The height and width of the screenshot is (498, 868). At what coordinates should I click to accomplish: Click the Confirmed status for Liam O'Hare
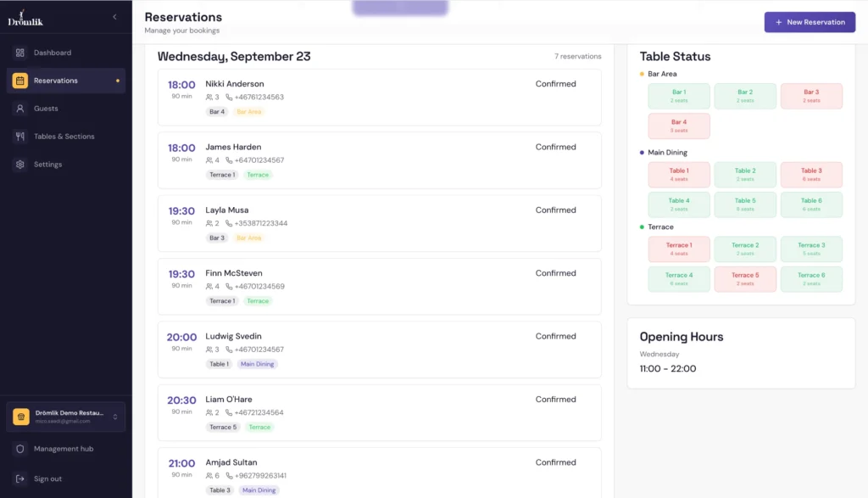click(555, 400)
